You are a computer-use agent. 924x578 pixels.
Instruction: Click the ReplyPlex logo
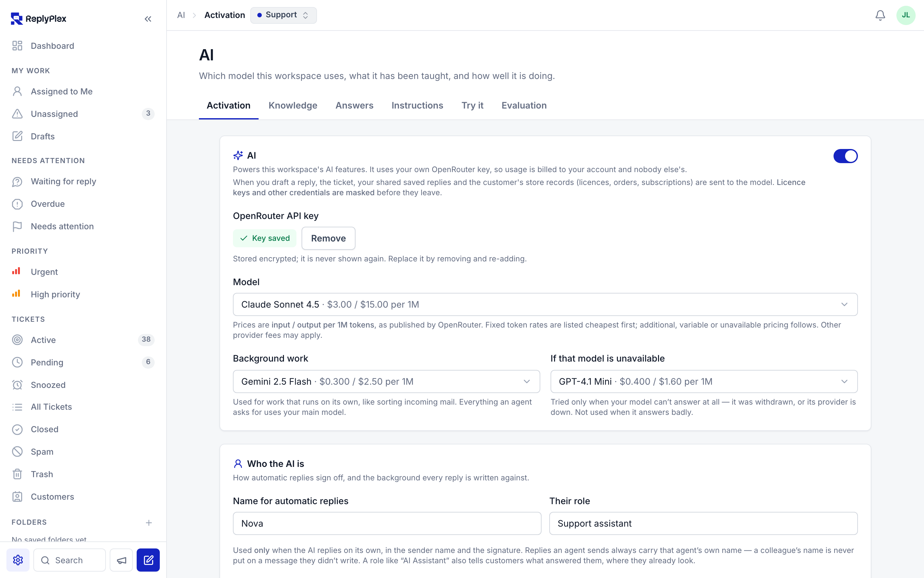pyautogui.click(x=38, y=18)
